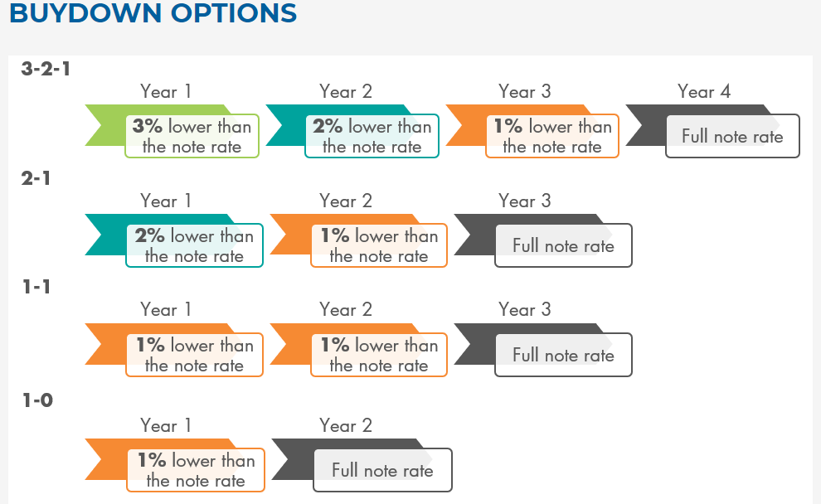Image resolution: width=821 pixels, height=504 pixels.
Task: Click the 3-2-1 option label
Action: click(46, 68)
